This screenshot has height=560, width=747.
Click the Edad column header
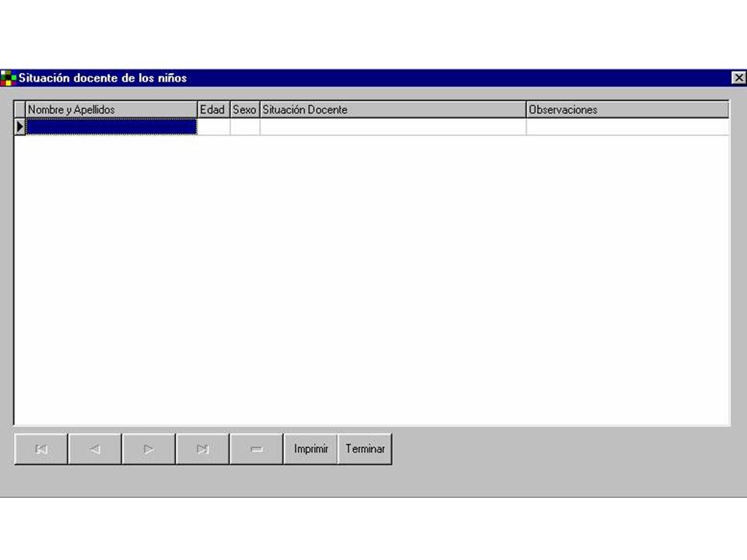212,110
